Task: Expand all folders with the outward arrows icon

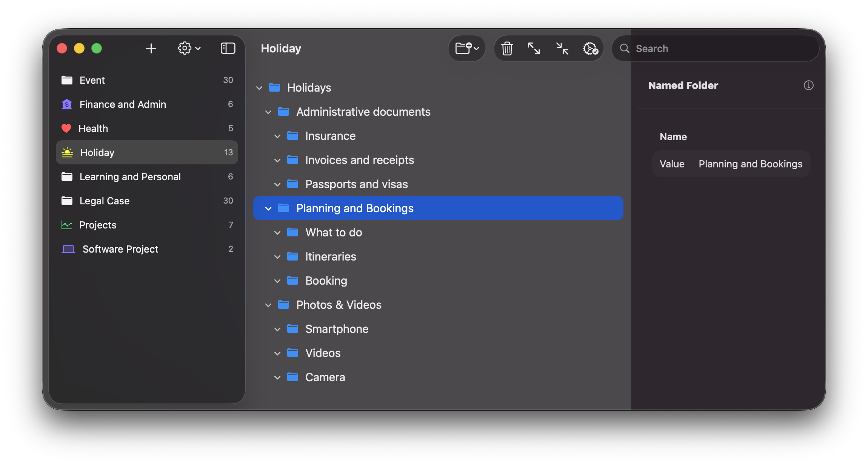Action: pyautogui.click(x=534, y=48)
